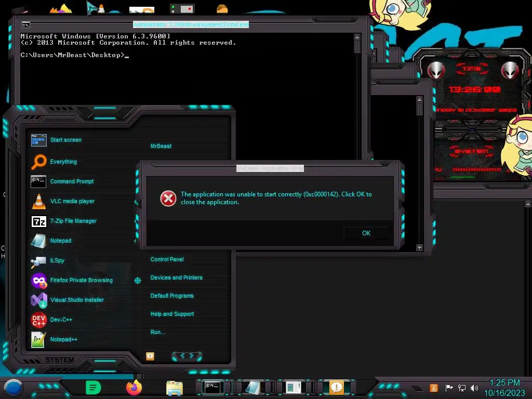Click OK in the application error dialog
Screen dimensions: 532x399
click(366, 233)
